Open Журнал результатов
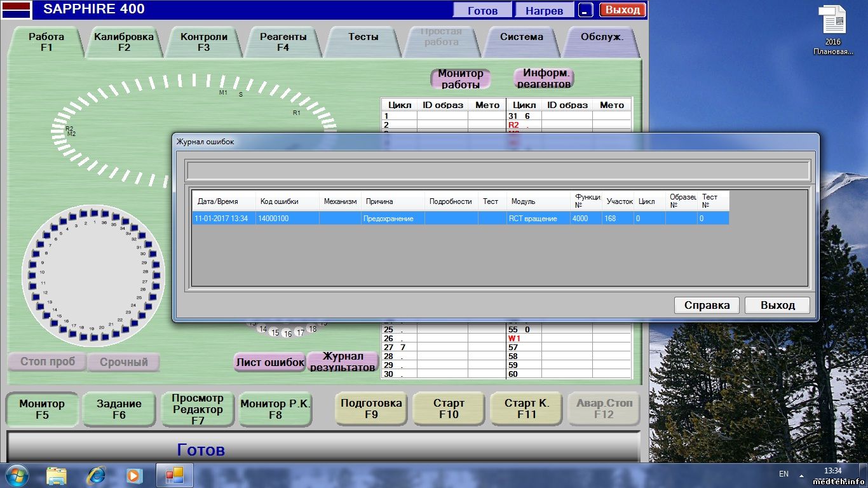This screenshot has width=868, height=488. [342, 362]
